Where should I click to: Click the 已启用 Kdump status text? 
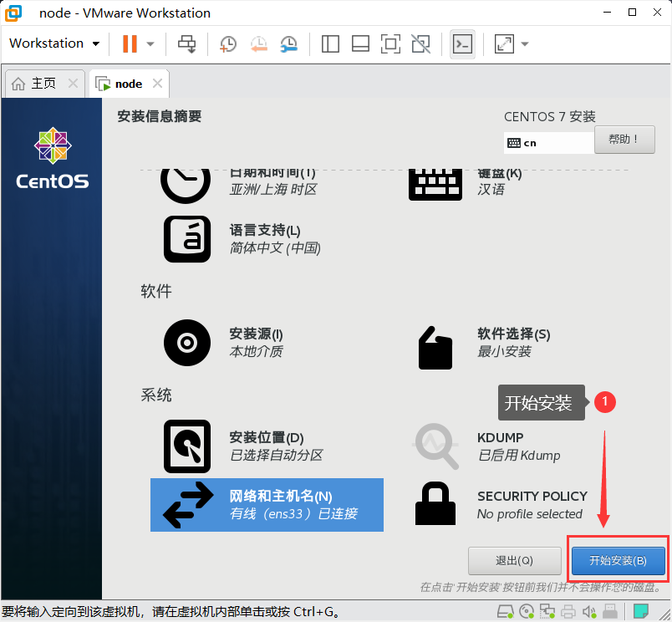click(x=519, y=456)
